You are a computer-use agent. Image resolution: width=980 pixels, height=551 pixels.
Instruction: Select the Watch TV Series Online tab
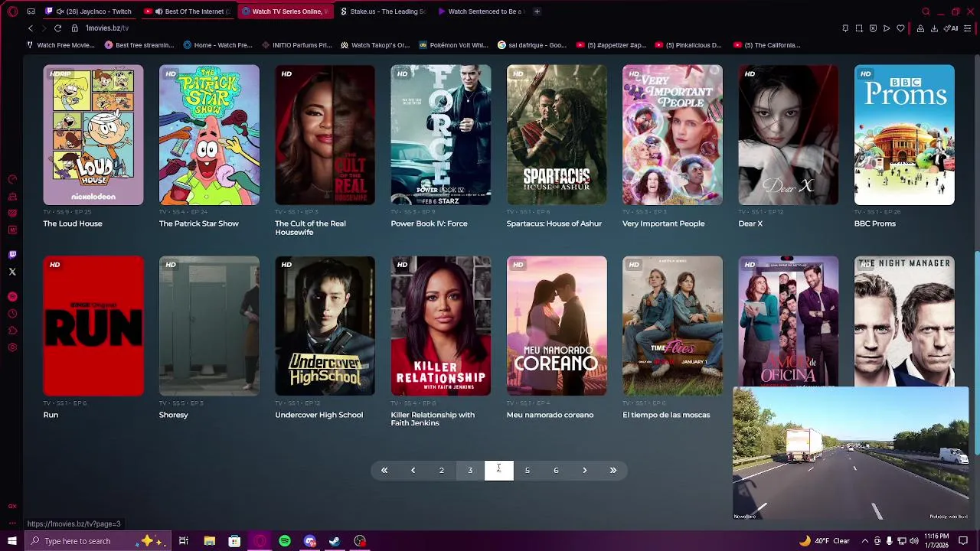coord(286,11)
